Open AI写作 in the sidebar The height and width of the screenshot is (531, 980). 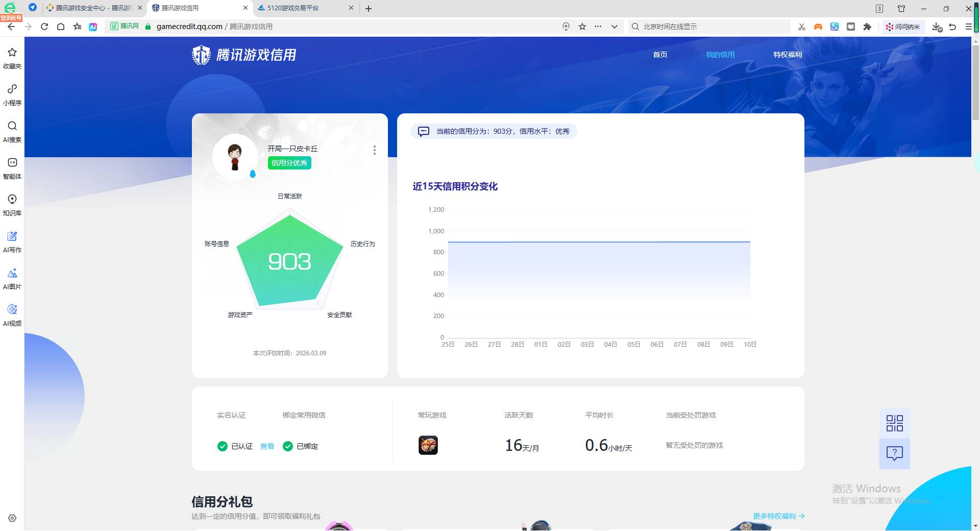click(12, 242)
